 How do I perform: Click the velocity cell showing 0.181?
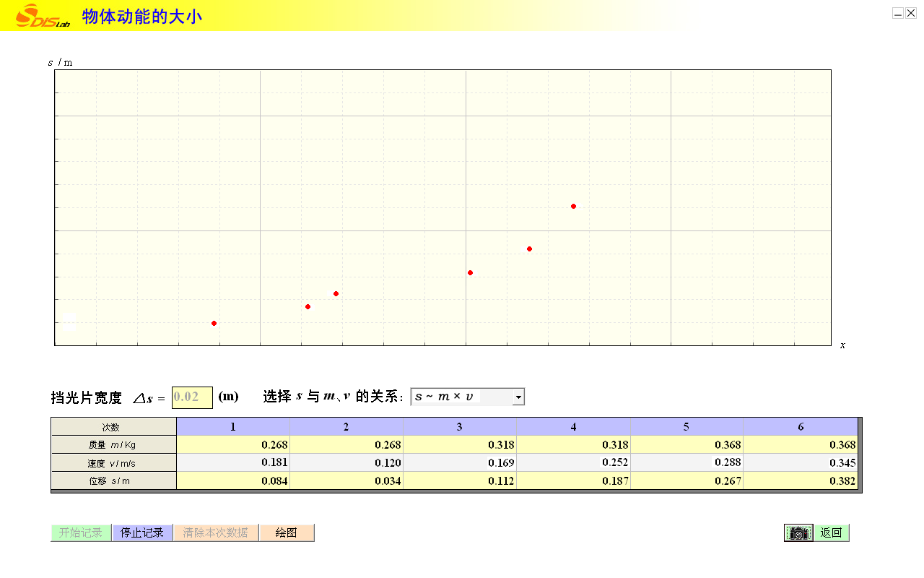point(233,462)
